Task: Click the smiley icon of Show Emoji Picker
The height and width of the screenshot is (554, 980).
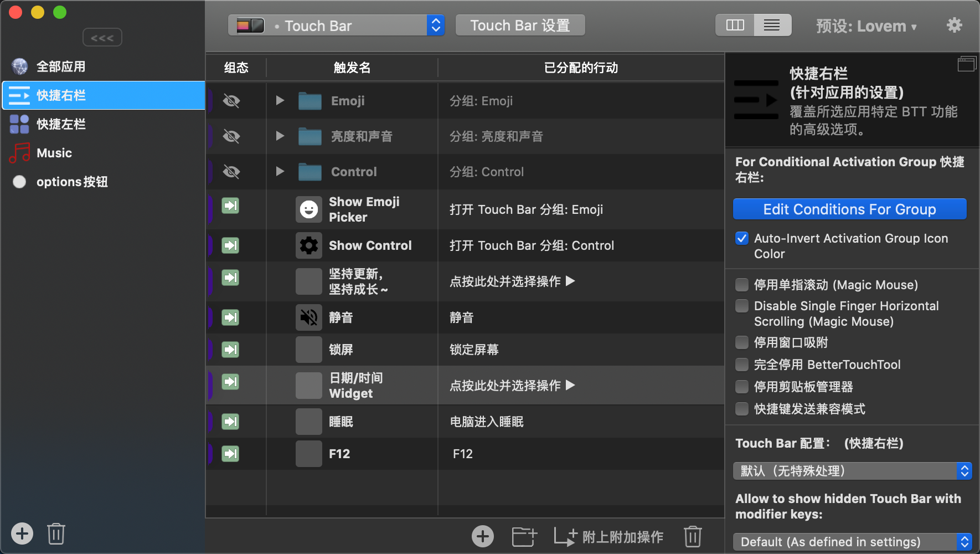Action: (309, 209)
